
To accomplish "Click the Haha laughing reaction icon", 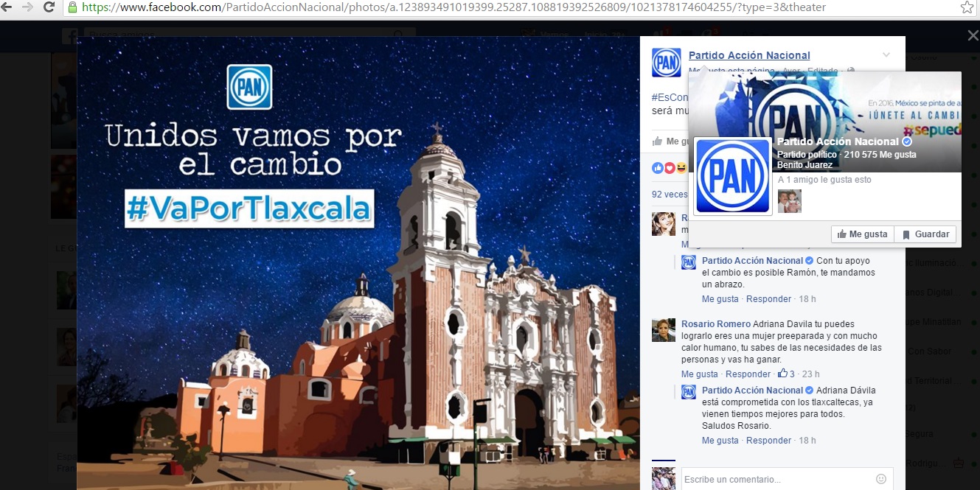I will click(681, 168).
